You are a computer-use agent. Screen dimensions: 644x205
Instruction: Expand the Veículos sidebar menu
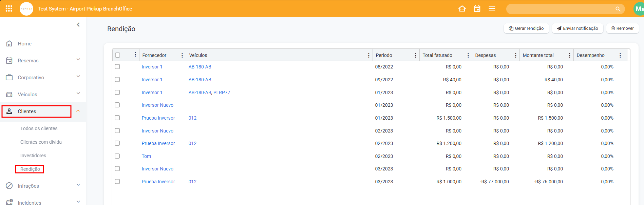pyautogui.click(x=78, y=94)
